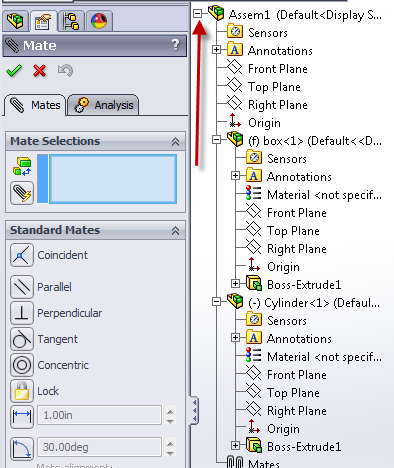
Task: Choose the Tangent mate icon
Action: click(22, 339)
